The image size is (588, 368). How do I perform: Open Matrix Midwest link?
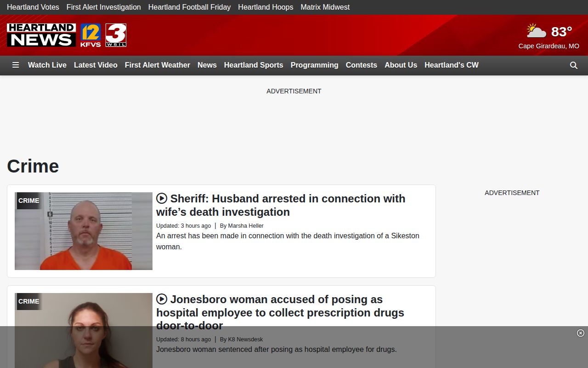pyautogui.click(x=325, y=7)
